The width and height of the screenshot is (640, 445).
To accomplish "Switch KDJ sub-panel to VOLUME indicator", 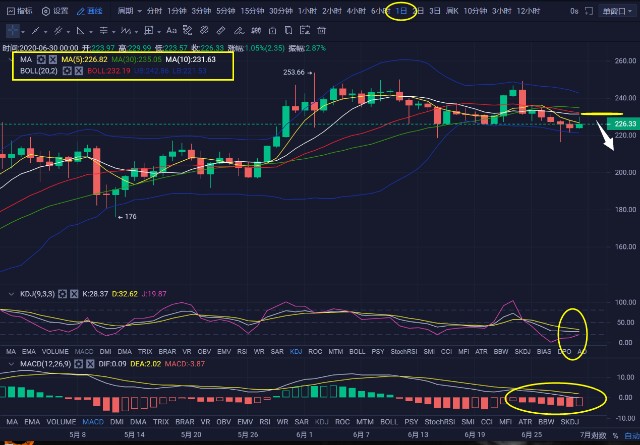I will (x=55, y=352).
